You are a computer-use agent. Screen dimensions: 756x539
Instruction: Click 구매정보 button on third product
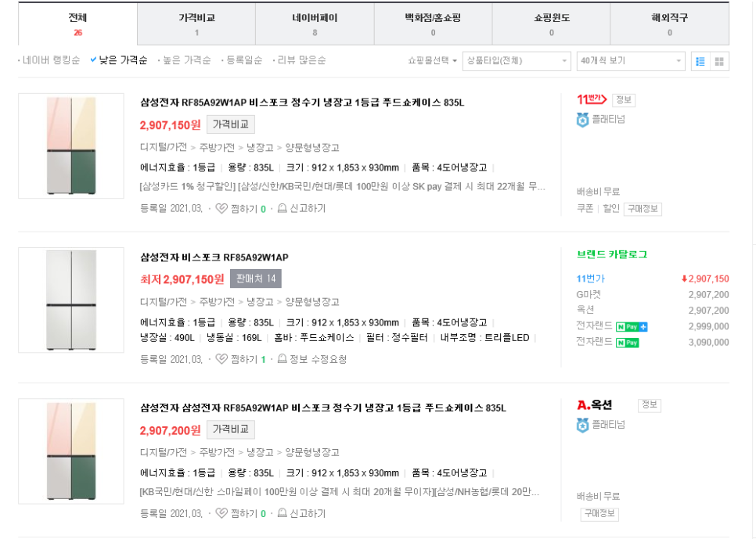(x=599, y=514)
